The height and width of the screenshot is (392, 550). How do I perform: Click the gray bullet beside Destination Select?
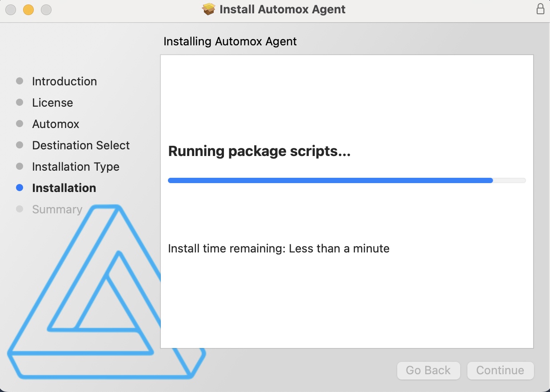coord(20,145)
